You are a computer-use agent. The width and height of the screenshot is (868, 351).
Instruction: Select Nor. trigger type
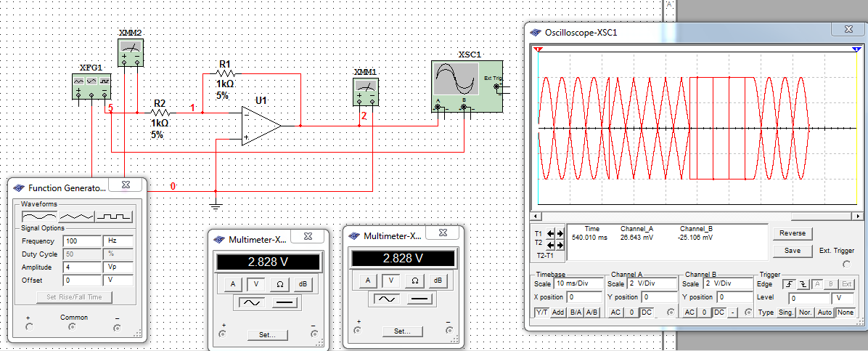coord(806,312)
